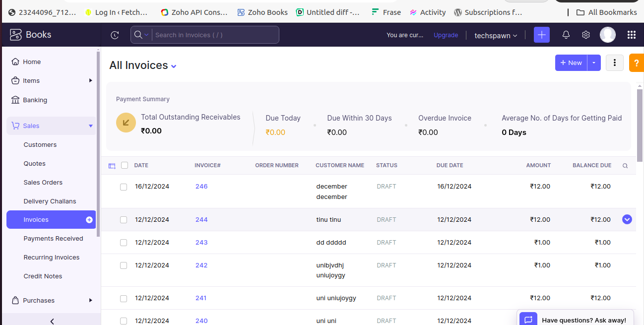Open the customize columns icon in table header
The height and width of the screenshot is (325, 644).
pos(112,166)
